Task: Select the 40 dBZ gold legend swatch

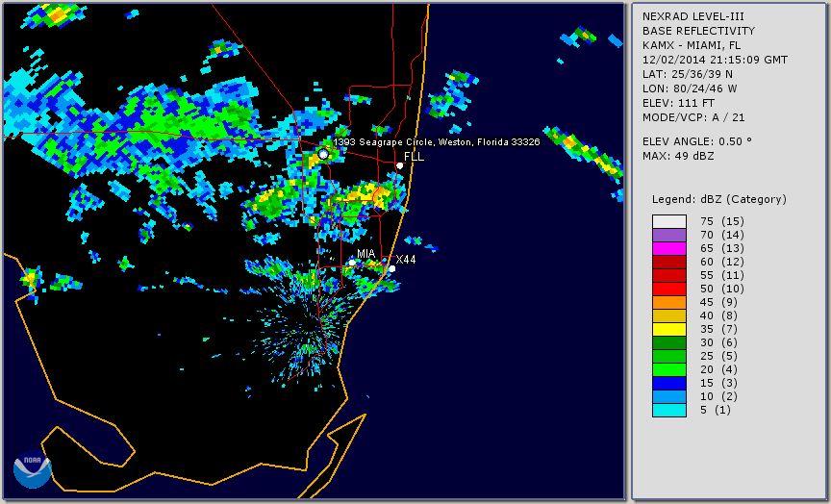Action: pos(668,315)
